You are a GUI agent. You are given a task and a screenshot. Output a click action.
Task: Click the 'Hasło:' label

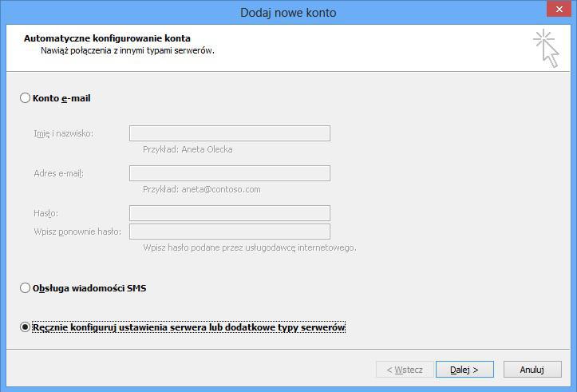(x=45, y=213)
